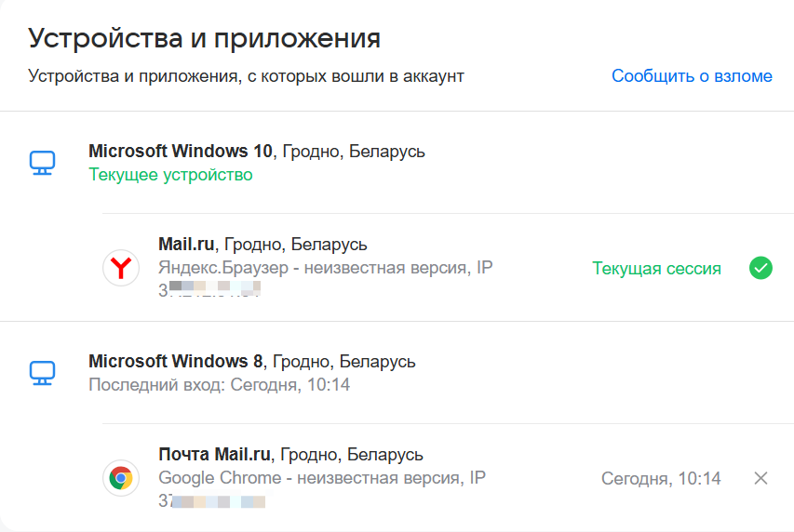Open the "Почта Mail.ru" session entry title
Screen dimensions: 794x532
pyautogui.click(x=215, y=455)
